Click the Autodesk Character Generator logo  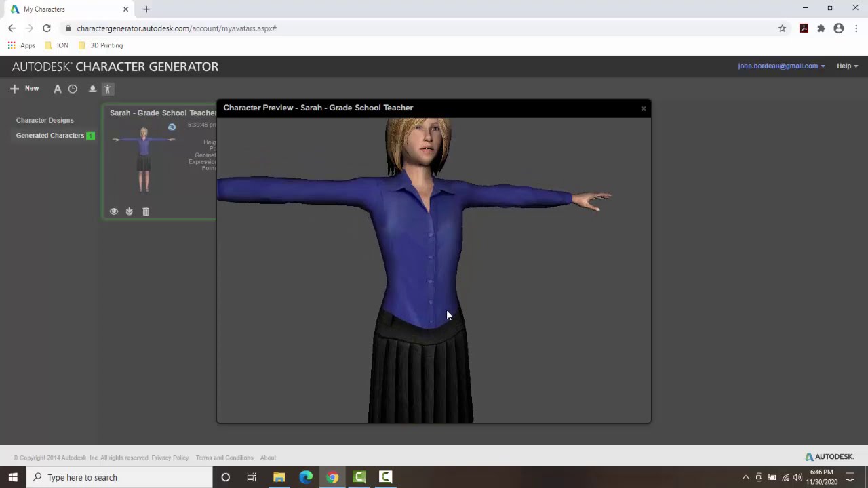pos(115,67)
